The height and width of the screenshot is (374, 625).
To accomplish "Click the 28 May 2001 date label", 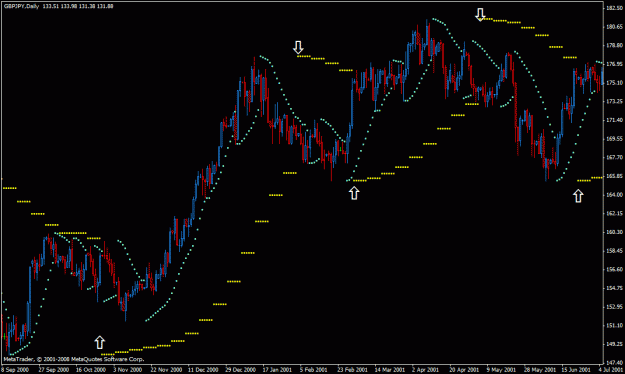I will [540, 370].
